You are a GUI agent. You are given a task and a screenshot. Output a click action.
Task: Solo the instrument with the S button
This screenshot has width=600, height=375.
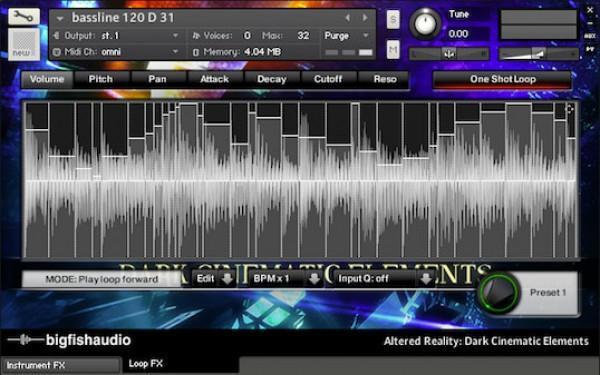click(393, 19)
